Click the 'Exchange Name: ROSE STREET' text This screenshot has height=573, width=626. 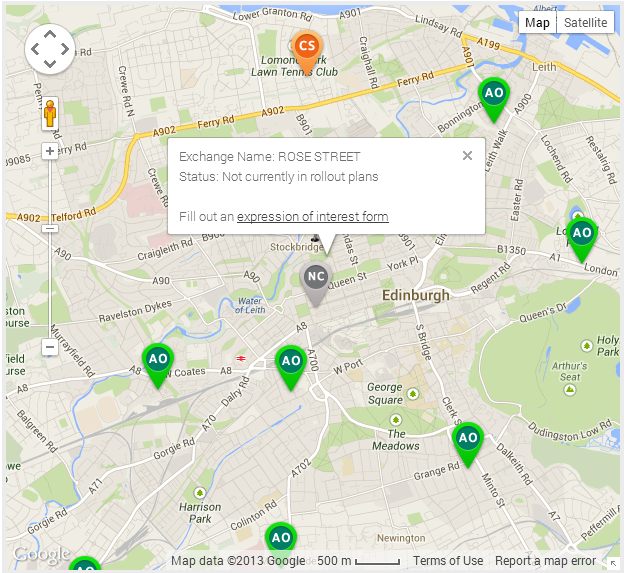pos(269,157)
